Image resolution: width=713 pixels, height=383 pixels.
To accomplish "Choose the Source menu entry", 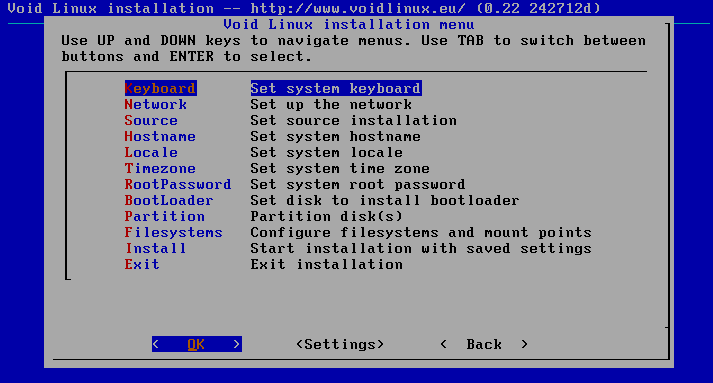I will pos(151,120).
